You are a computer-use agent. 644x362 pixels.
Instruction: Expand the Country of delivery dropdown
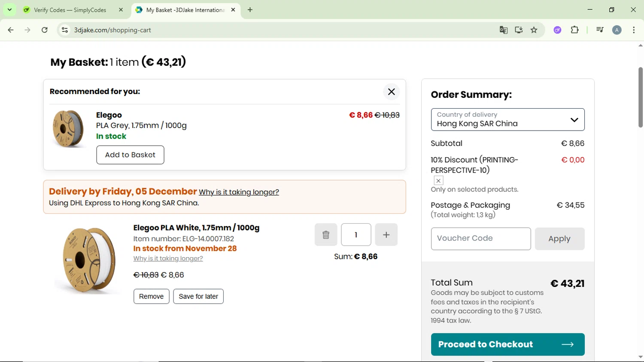pos(508,119)
